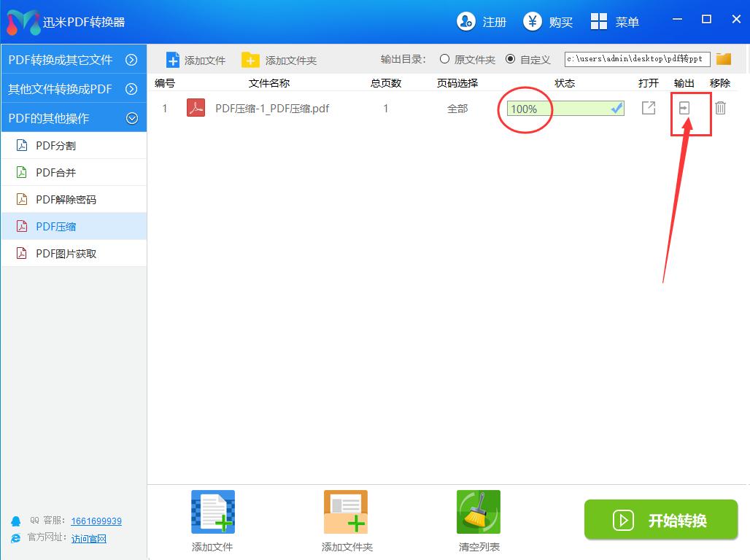750x560 pixels.
Task: Click the 添加文件夹 folder icon at the bottom
Action: coord(345,512)
